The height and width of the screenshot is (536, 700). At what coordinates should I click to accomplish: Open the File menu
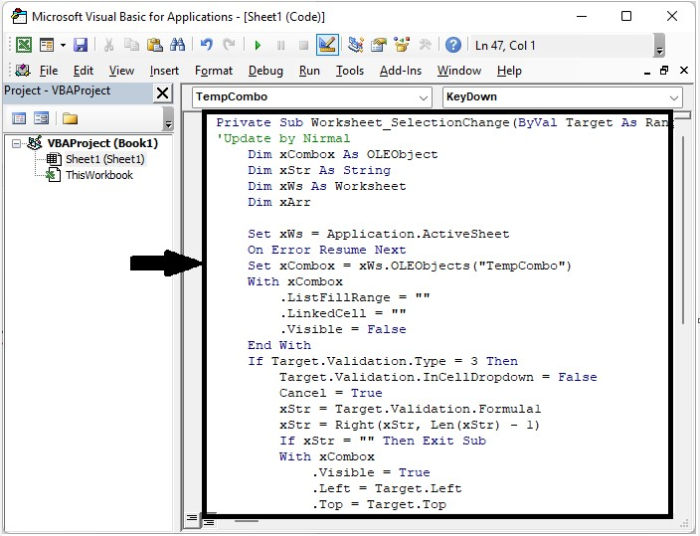(49, 71)
